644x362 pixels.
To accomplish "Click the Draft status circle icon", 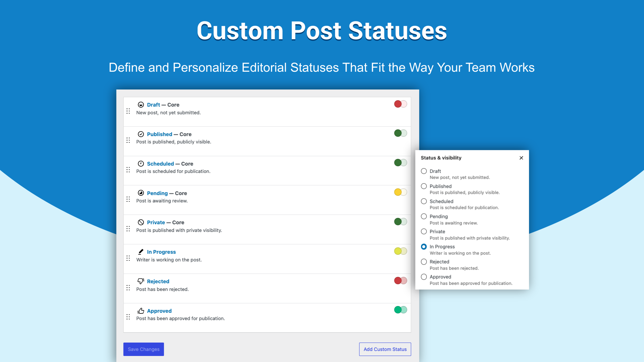I will click(141, 105).
